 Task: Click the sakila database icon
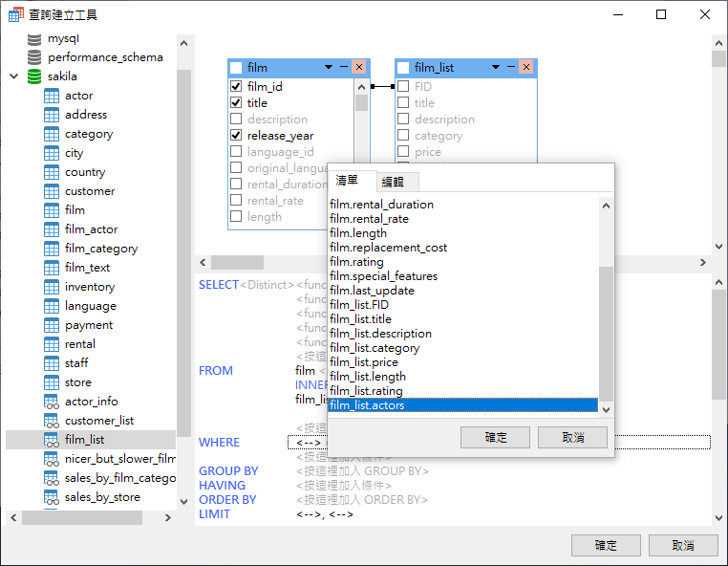(34, 76)
